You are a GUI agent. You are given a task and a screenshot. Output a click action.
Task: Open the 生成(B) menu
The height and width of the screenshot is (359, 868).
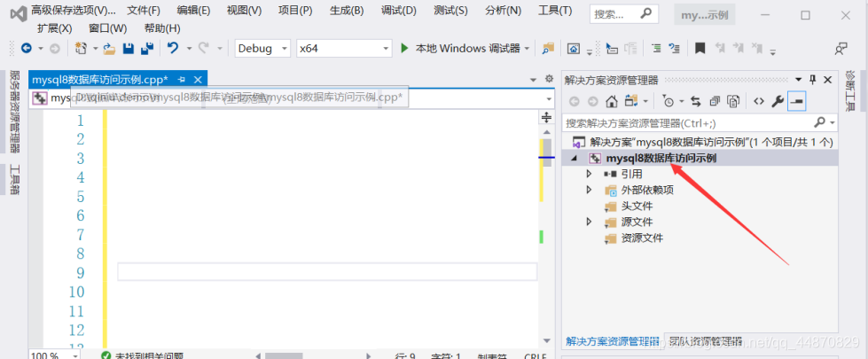coord(347,11)
